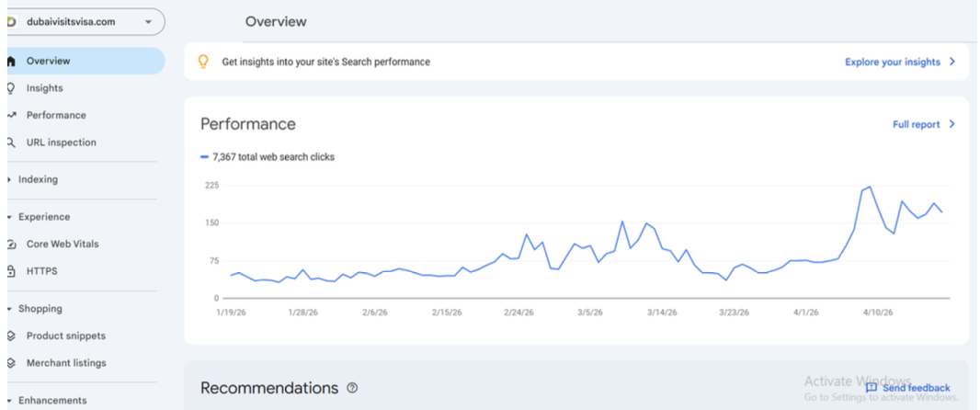Open the Full report link
Image resolution: width=980 pixels, height=410 pixels.
(917, 124)
